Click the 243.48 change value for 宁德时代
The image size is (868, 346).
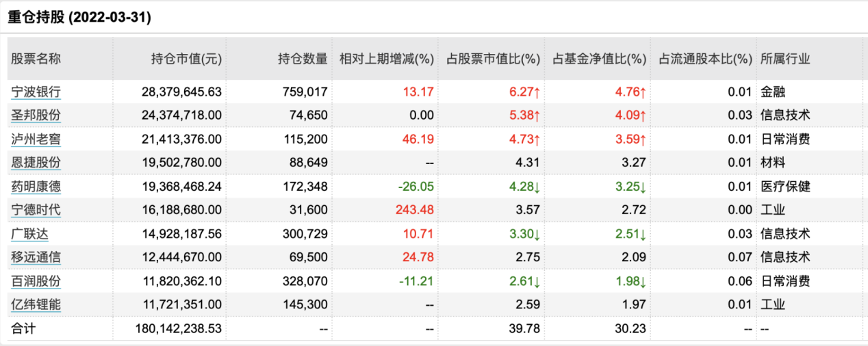point(415,210)
